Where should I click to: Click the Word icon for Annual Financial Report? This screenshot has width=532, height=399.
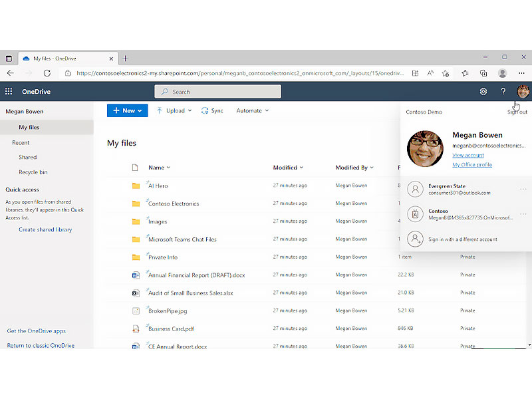136,275
